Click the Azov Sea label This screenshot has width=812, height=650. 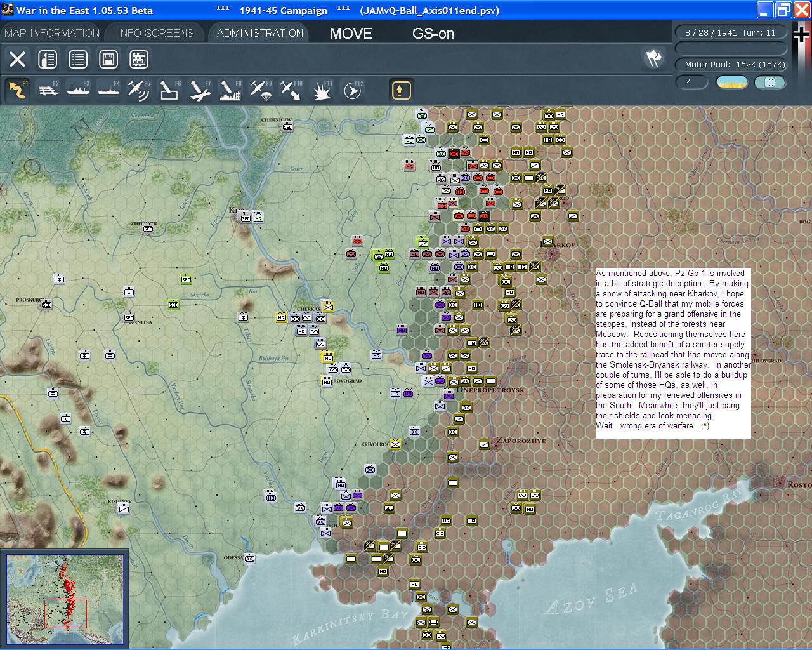(x=591, y=599)
